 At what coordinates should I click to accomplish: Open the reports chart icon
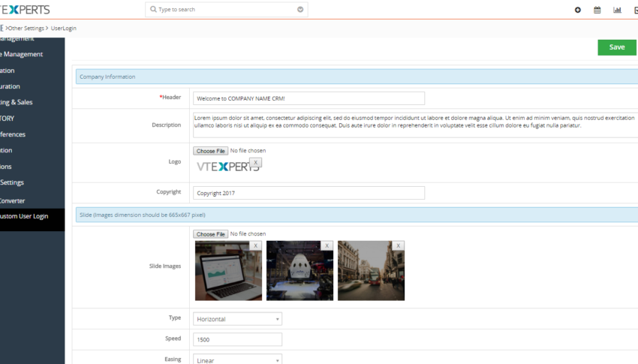(617, 10)
